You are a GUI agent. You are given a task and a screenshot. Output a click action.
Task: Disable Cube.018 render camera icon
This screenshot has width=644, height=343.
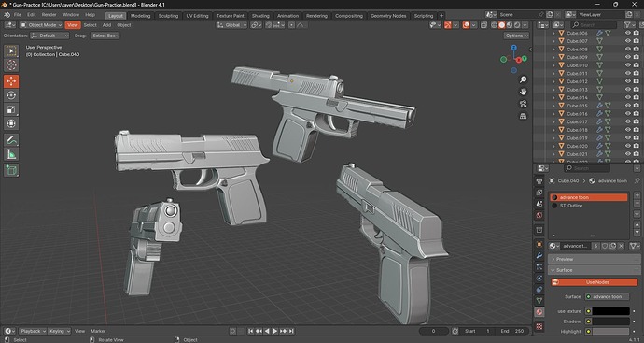[637, 130]
